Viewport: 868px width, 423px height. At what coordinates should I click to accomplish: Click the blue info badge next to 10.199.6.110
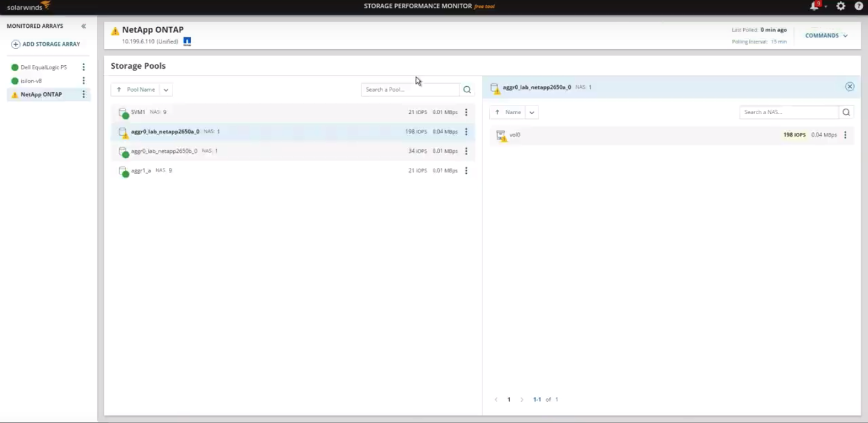click(187, 41)
